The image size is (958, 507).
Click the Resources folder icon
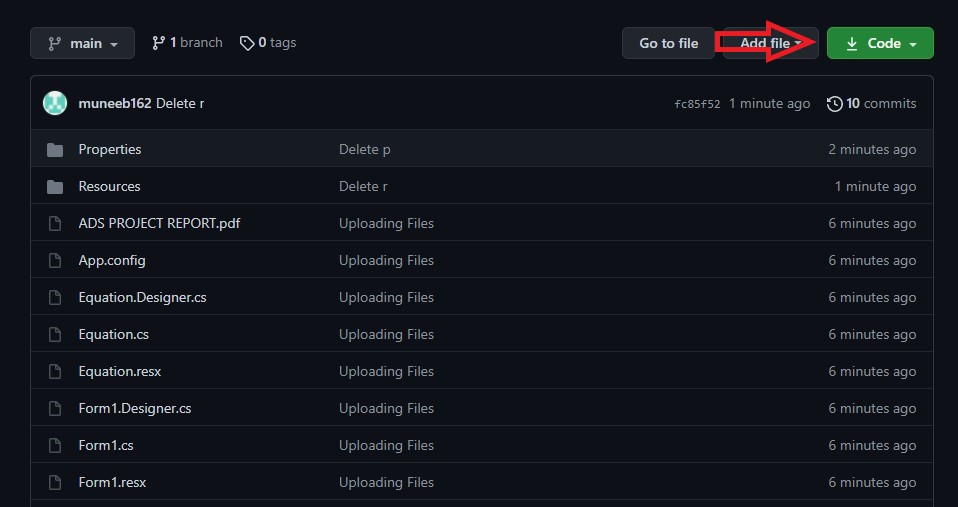[55, 186]
